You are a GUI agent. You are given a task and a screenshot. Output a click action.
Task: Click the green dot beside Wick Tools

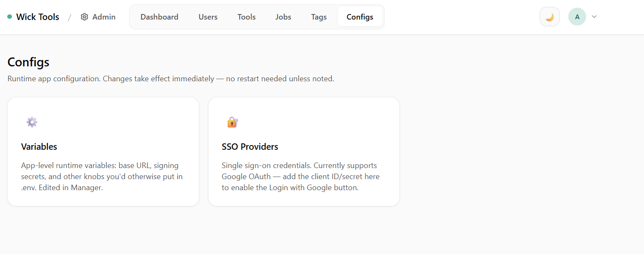click(9, 17)
